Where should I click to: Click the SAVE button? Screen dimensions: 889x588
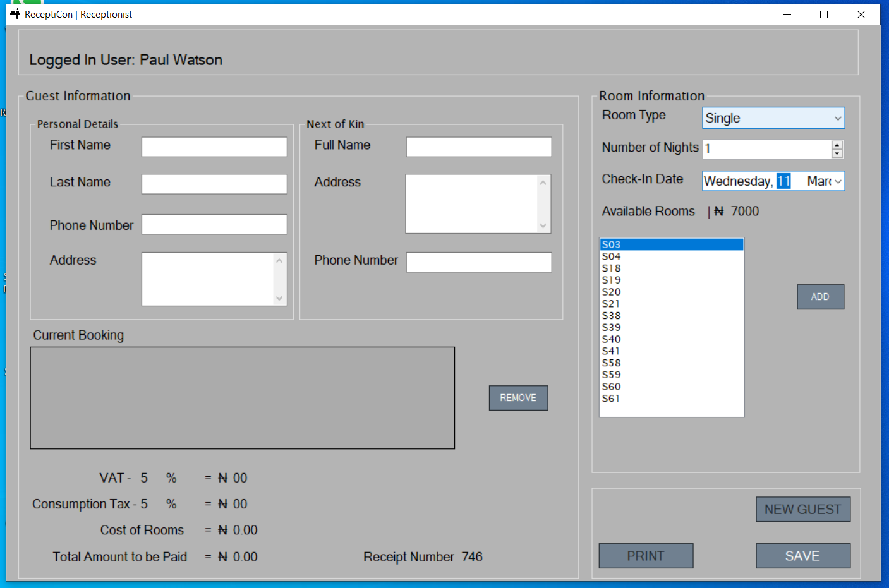point(803,556)
